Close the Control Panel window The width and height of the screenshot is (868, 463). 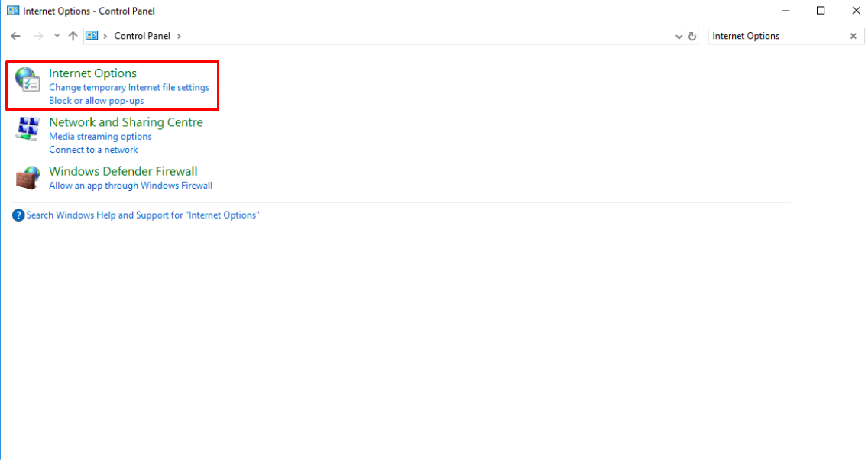click(x=855, y=11)
